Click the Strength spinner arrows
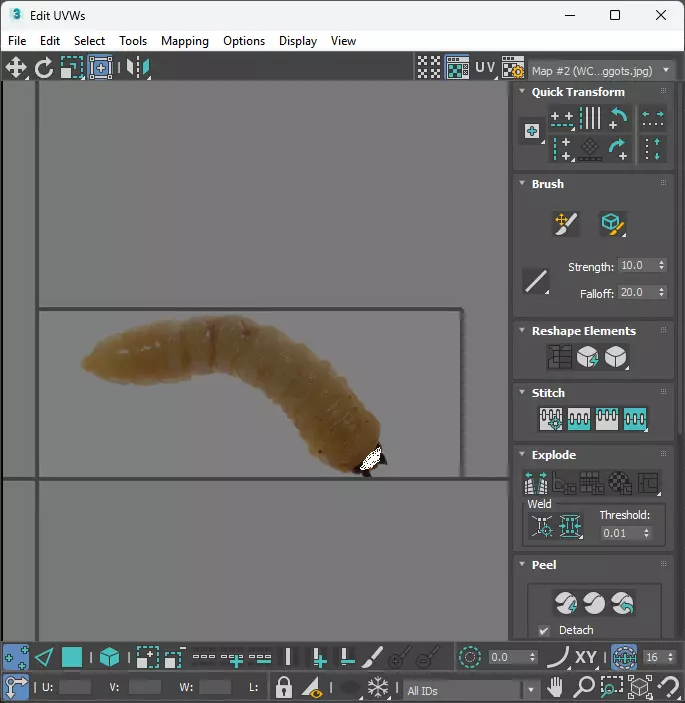 (661, 265)
